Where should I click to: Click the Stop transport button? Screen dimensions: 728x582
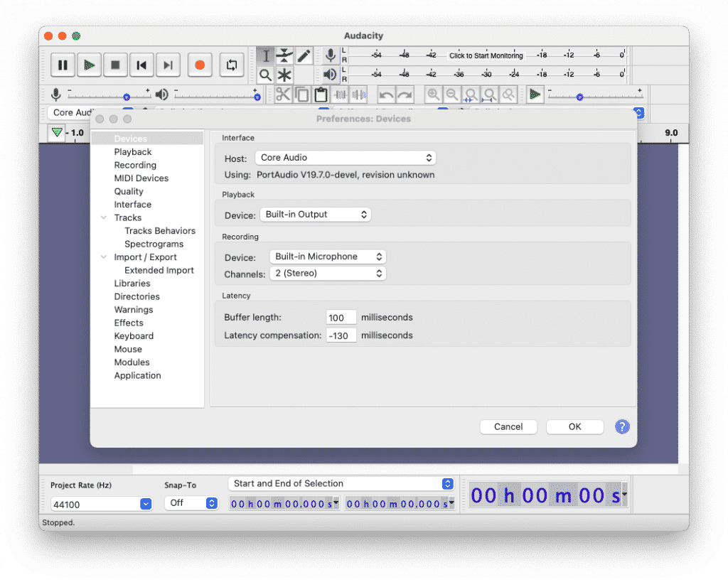coord(116,65)
